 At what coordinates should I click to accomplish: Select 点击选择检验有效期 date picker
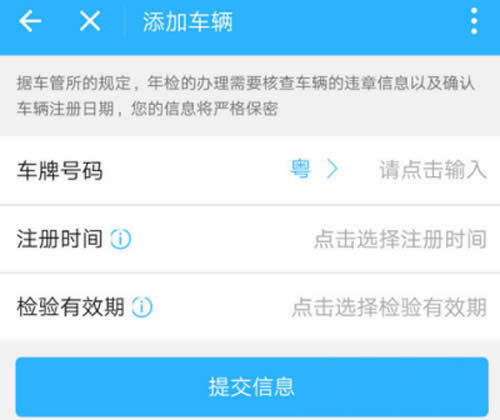click(389, 307)
